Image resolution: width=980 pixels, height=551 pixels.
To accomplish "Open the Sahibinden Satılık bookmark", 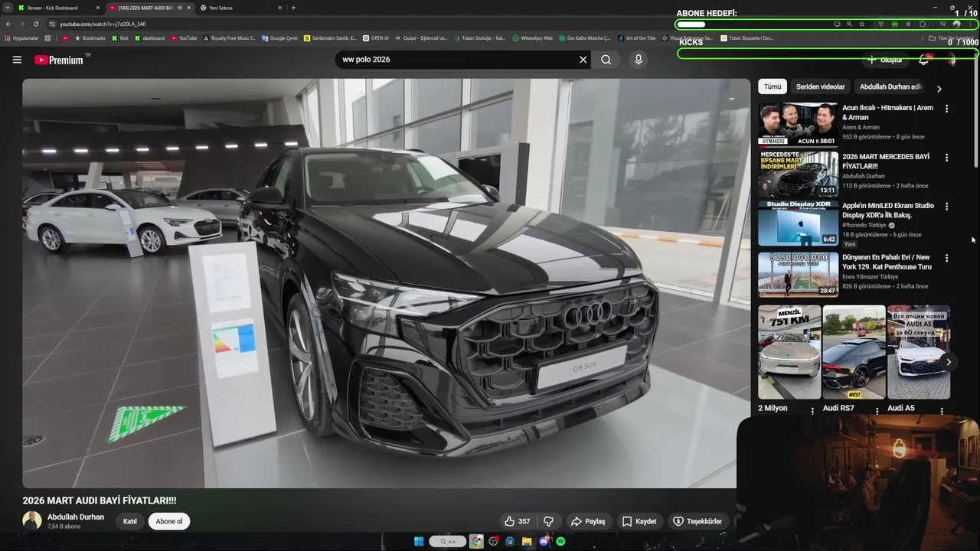I will click(330, 37).
